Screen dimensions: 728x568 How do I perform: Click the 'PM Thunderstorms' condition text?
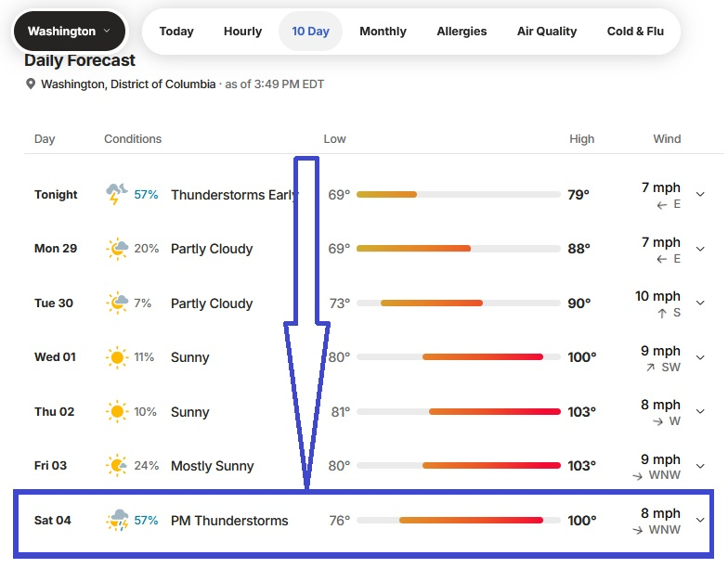(229, 521)
